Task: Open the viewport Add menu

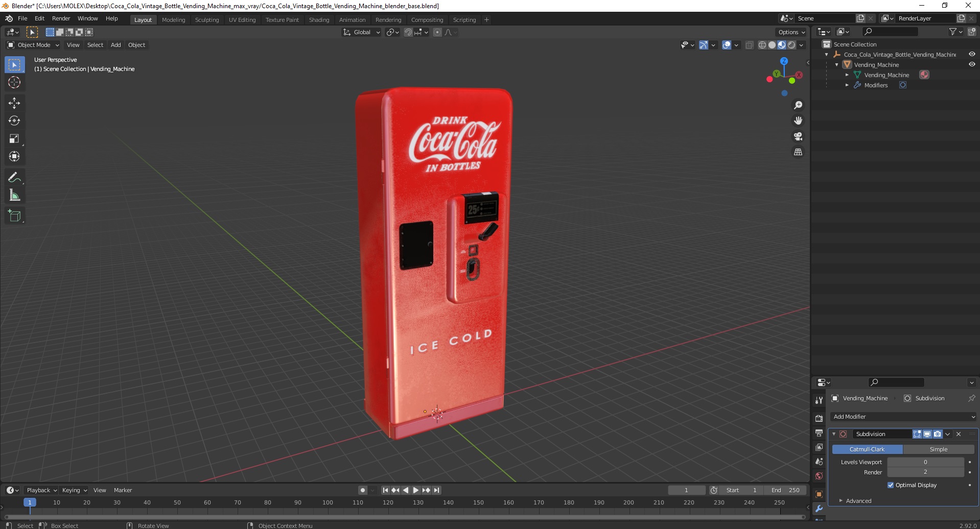Action: 116,45
